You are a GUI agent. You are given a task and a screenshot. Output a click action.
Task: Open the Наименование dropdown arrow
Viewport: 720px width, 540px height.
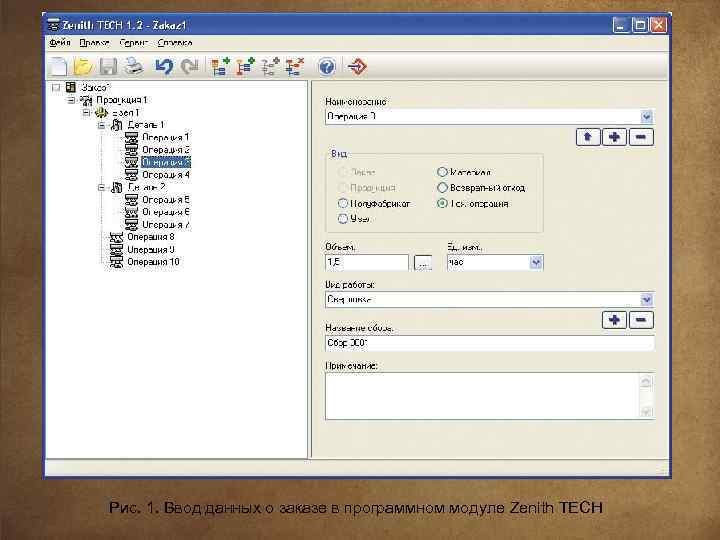point(647,117)
